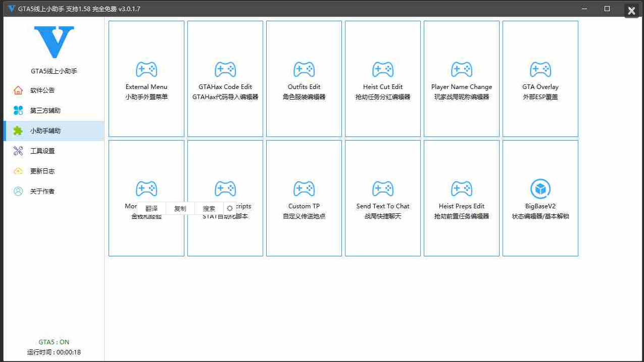
Task: Open Heist Cut Edit tool
Action: click(x=383, y=79)
